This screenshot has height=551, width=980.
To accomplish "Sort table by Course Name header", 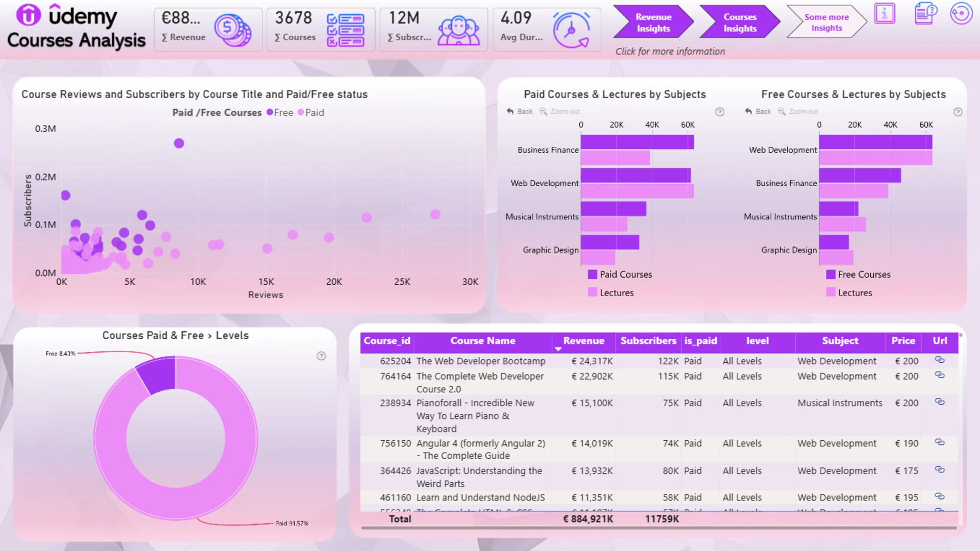I will (482, 341).
